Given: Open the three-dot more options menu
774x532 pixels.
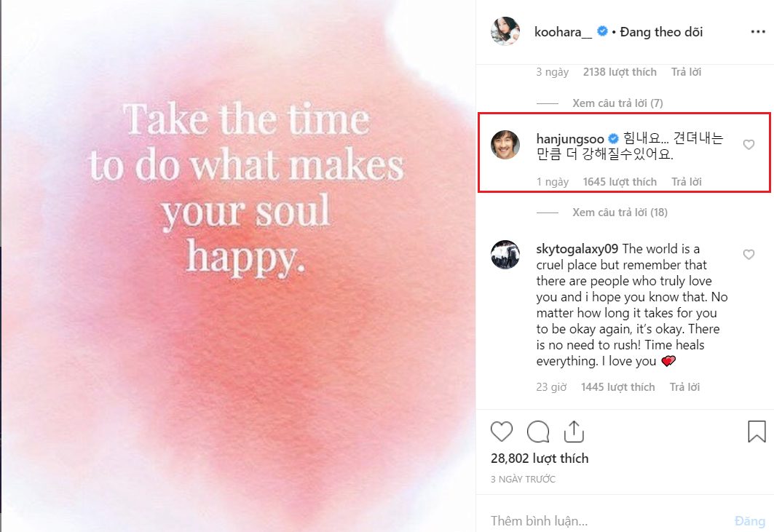Looking at the screenshot, I should pos(758,33).
